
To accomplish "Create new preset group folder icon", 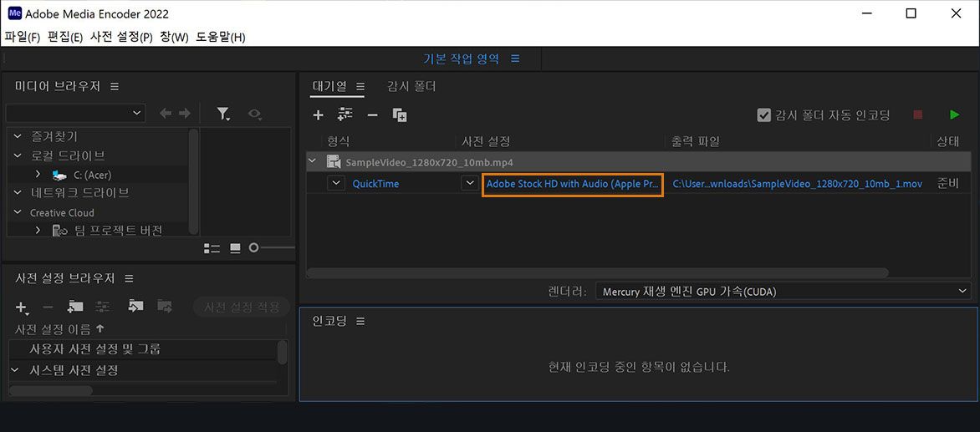I will [75, 307].
